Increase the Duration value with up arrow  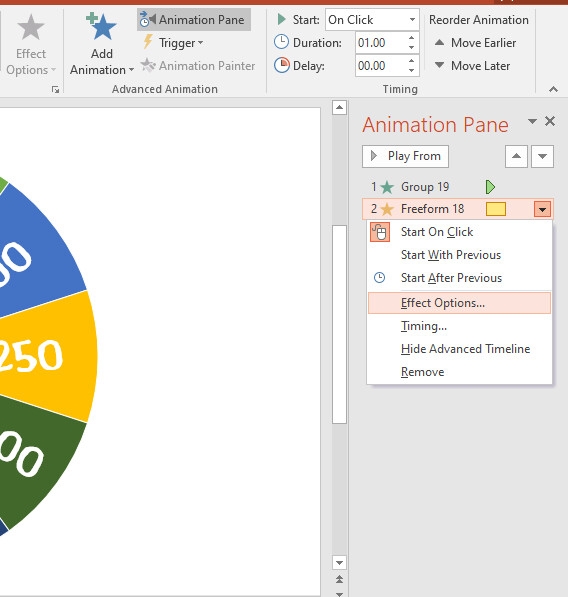tap(411, 38)
